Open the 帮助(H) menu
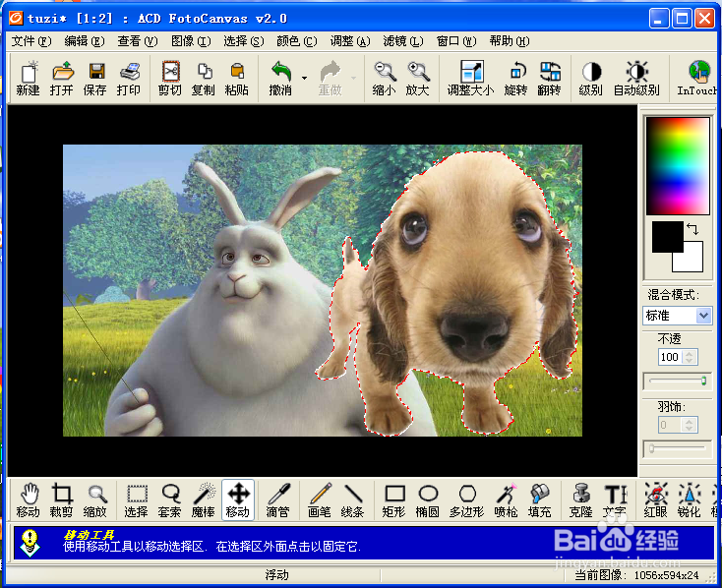This screenshot has width=722, height=588. (x=510, y=41)
